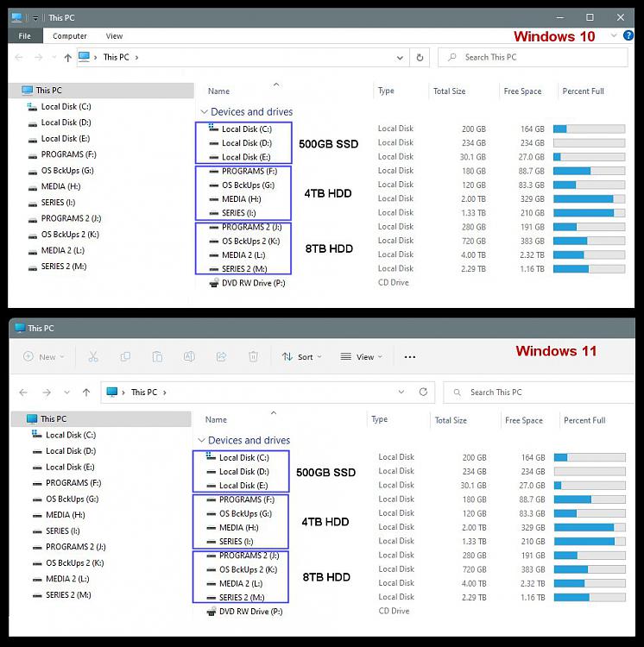The image size is (644, 647).
Task: Open the View dropdown in Windows 11 toolbar
Action: coord(361,357)
